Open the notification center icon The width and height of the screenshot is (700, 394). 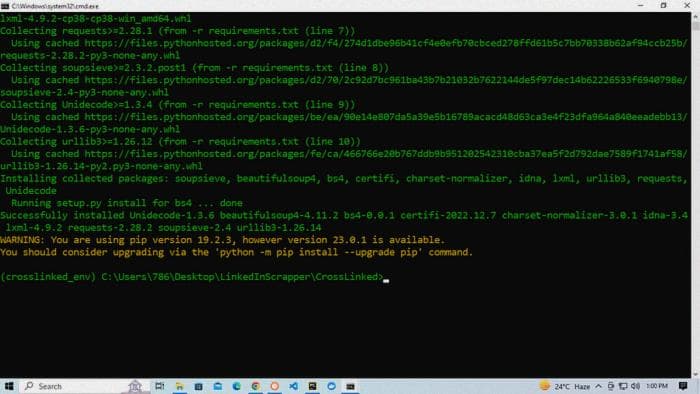click(683, 386)
